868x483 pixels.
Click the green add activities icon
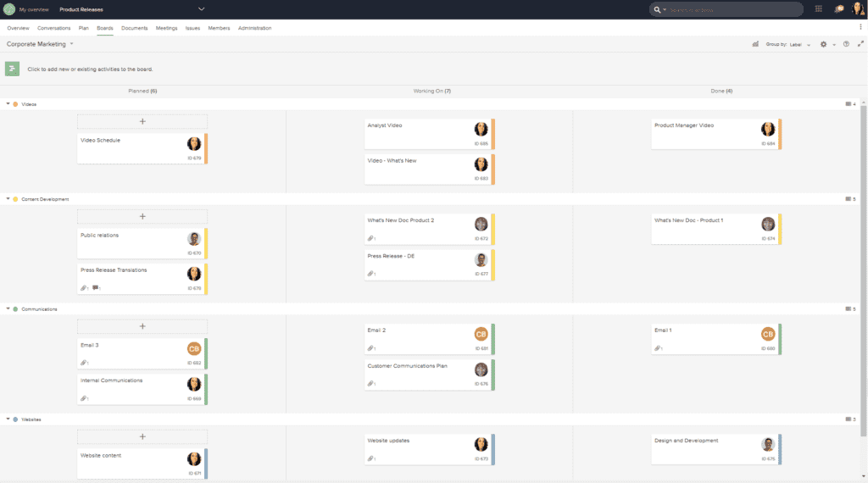pyautogui.click(x=12, y=69)
